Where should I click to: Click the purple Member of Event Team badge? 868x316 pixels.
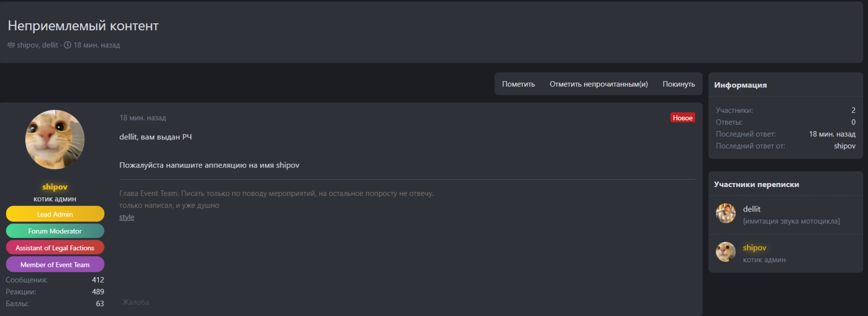55,265
